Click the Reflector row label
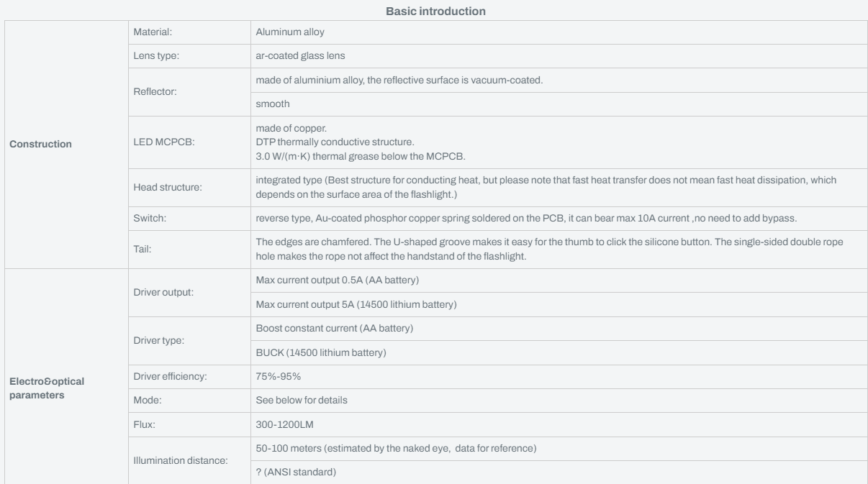This screenshot has height=484, width=868. 154,91
